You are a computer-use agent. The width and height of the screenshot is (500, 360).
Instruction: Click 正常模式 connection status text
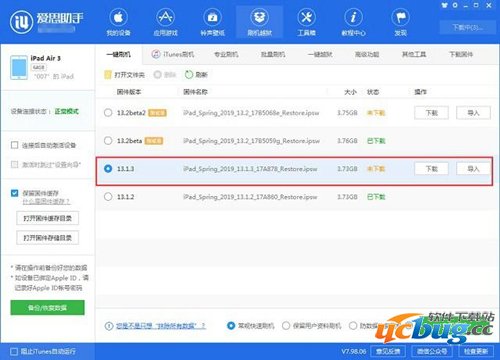[x=67, y=111]
